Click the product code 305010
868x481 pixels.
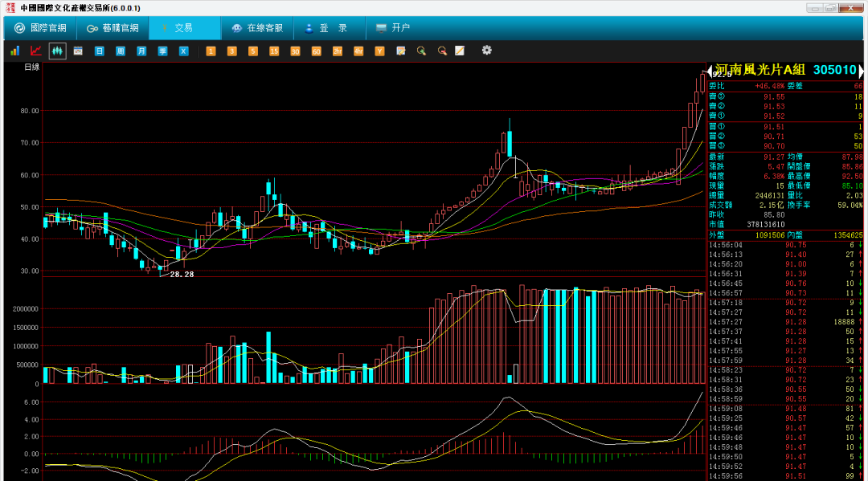pos(835,70)
